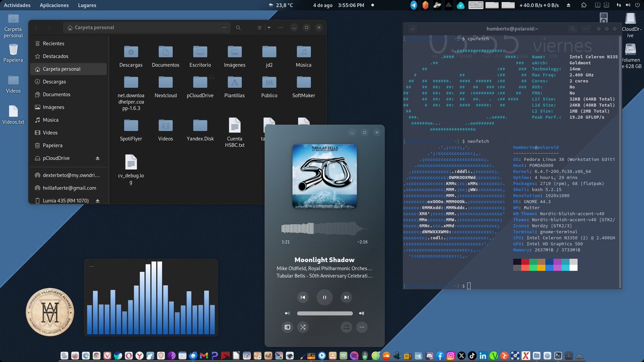Open the clock showing 3:55:06 PM
This screenshot has width=644, height=362.
pos(351,5)
